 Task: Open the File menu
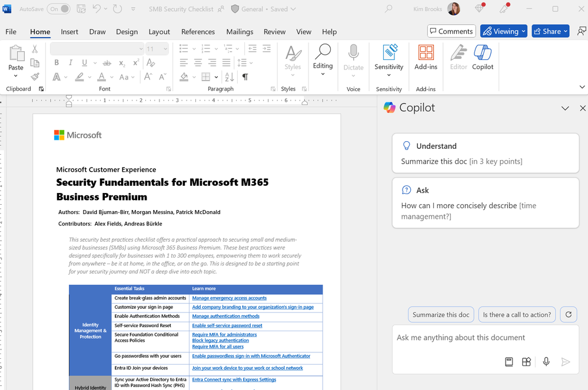[x=11, y=32]
